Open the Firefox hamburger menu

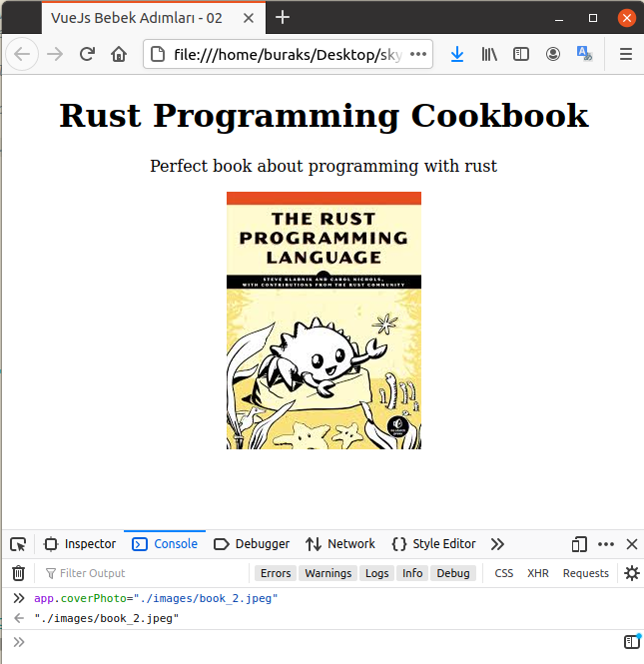click(x=626, y=54)
